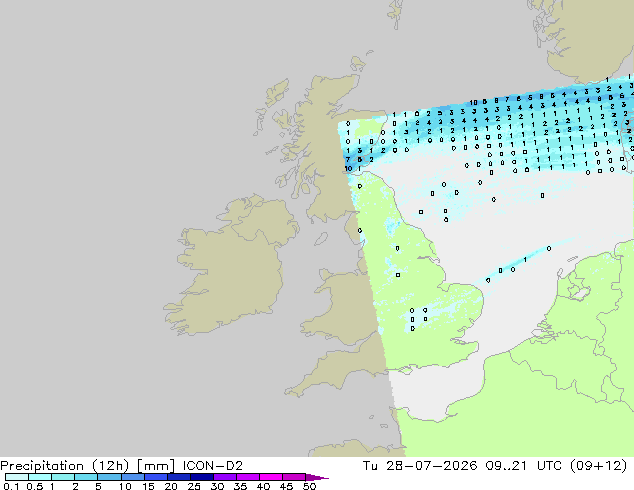Click the '30' legend scale value

point(218,486)
